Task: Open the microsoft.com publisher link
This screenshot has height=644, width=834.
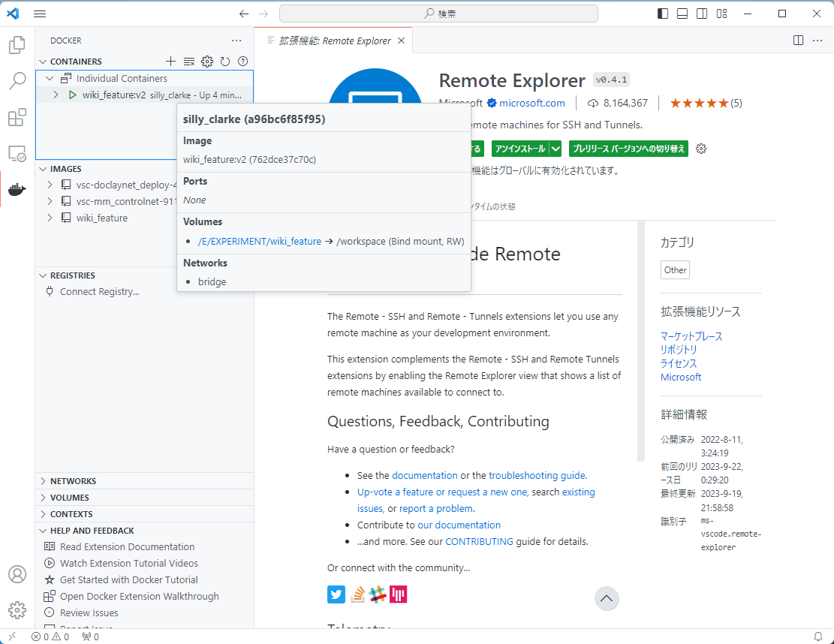Action: (x=532, y=103)
